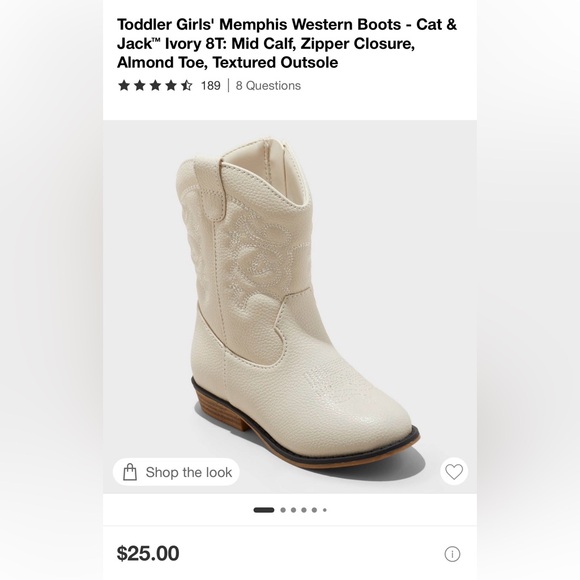Image resolution: width=580 pixels, height=580 pixels.
Task: Go to fifth carousel image dot
Action: click(x=314, y=510)
